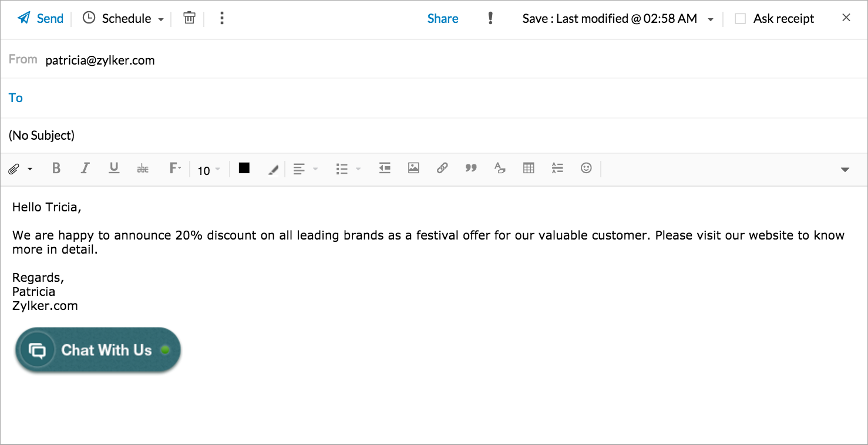Expand the Save options dropdown arrow
The width and height of the screenshot is (868, 445).
pos(711,19)
